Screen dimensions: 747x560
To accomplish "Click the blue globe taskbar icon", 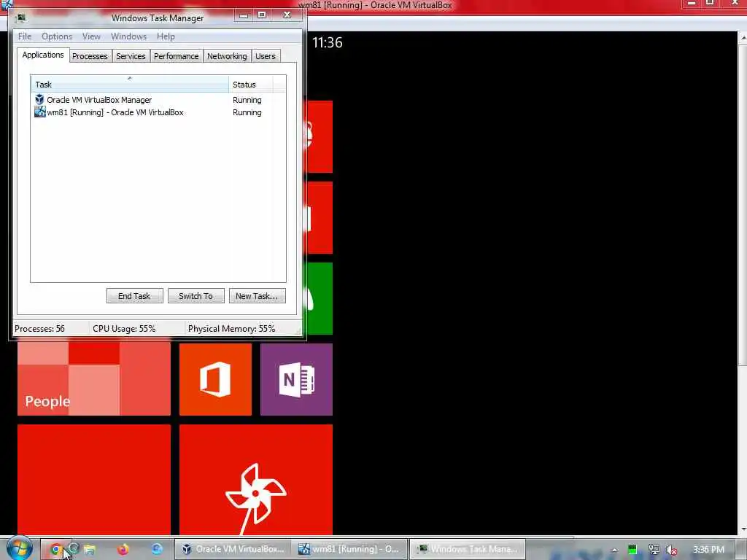I will click(x=157, y=550).
